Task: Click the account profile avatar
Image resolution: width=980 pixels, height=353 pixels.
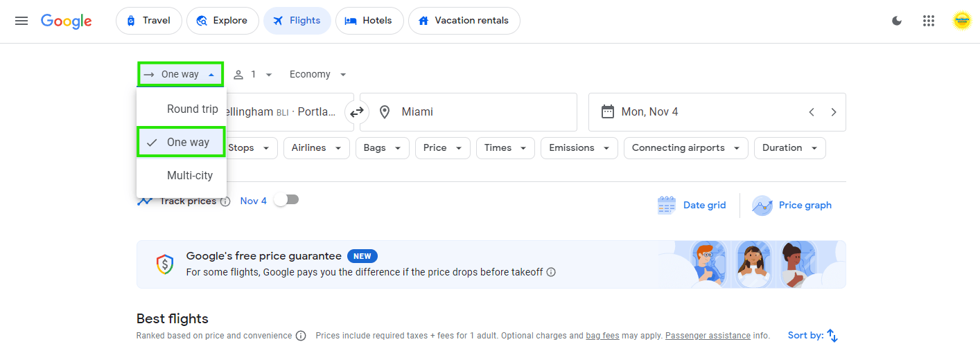Action: [962, 21]
